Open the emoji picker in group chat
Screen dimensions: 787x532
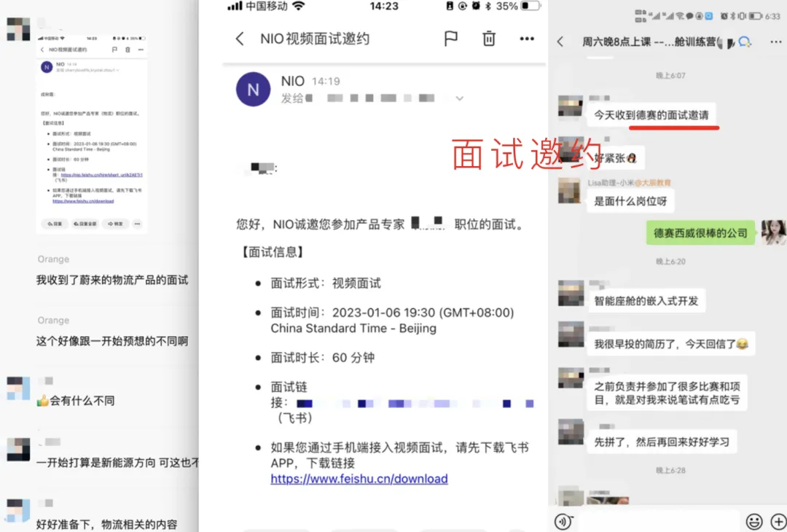(754, 522)
